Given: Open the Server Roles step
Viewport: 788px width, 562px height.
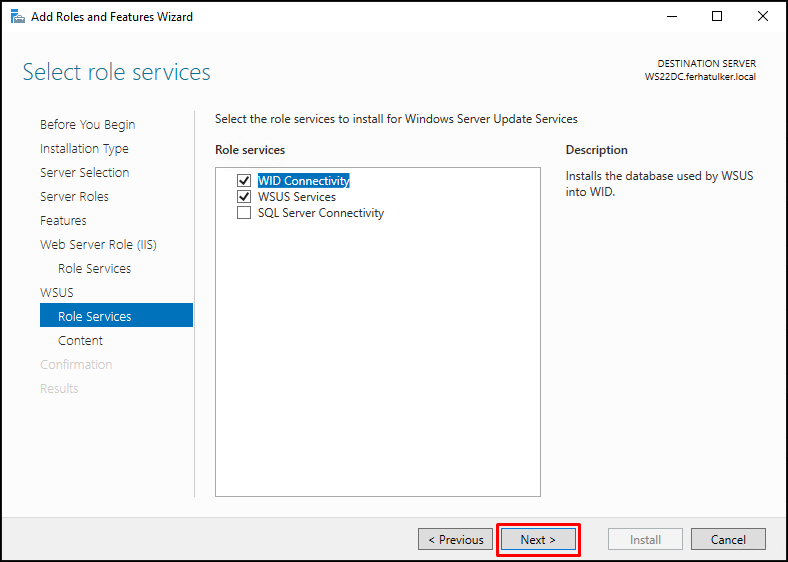Looking at the screenshot, I should click(74, 197).
